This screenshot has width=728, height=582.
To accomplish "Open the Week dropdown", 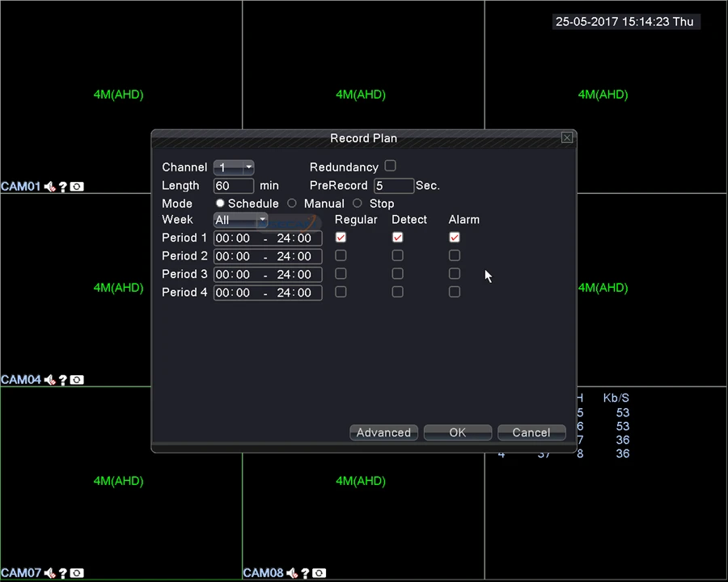I will (x=240, y=220).
